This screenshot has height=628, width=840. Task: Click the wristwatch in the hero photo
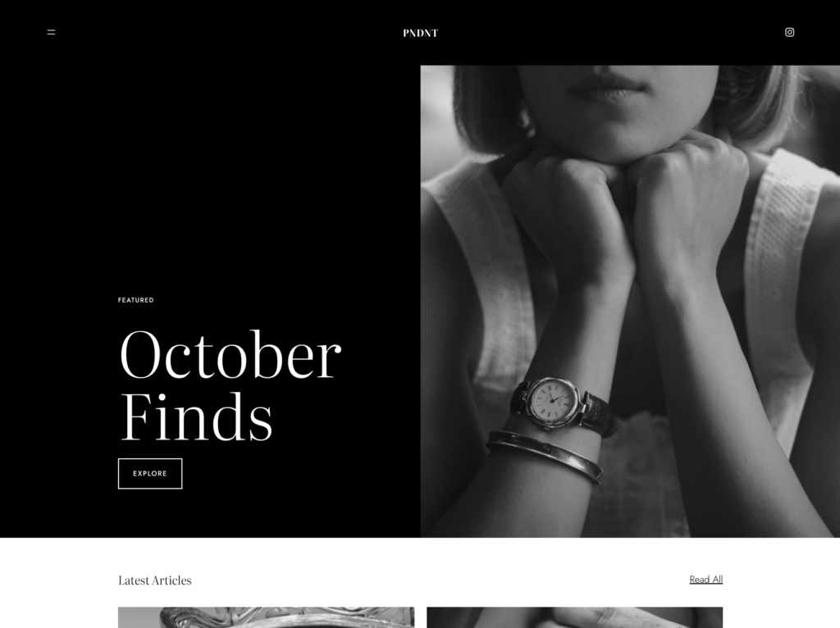[x=559, y=403]
